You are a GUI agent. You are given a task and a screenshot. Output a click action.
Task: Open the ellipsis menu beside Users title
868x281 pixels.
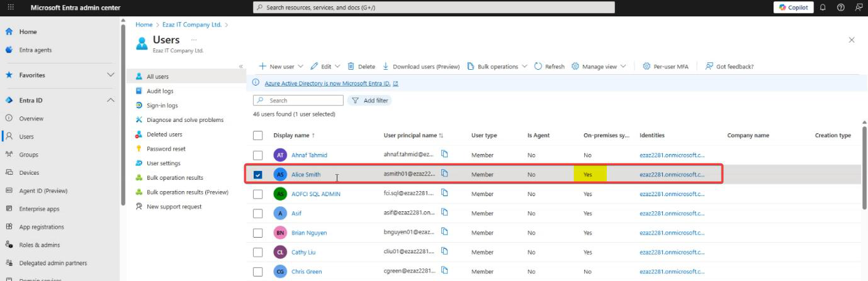(194, 40)
